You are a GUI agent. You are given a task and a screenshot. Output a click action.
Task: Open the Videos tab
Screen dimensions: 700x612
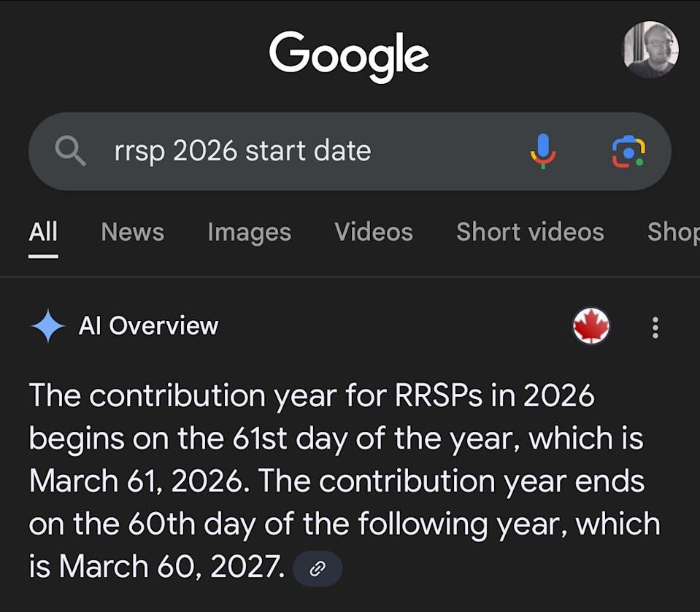pos(373,232)
